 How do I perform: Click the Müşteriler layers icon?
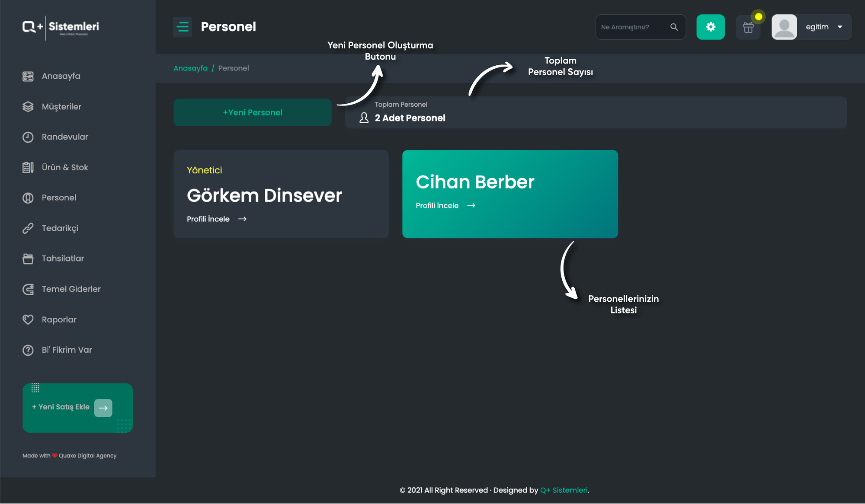pyautogui.click(x=28, y=107)
